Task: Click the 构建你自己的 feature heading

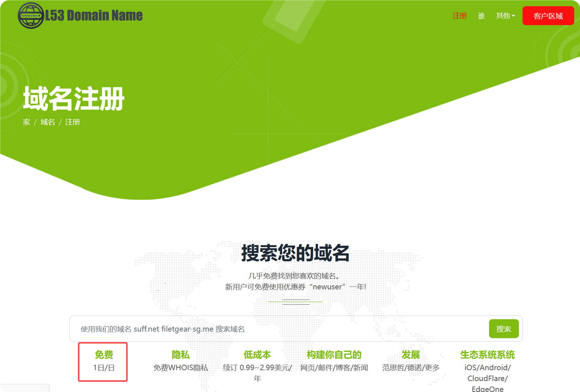Action: point(334,355)
